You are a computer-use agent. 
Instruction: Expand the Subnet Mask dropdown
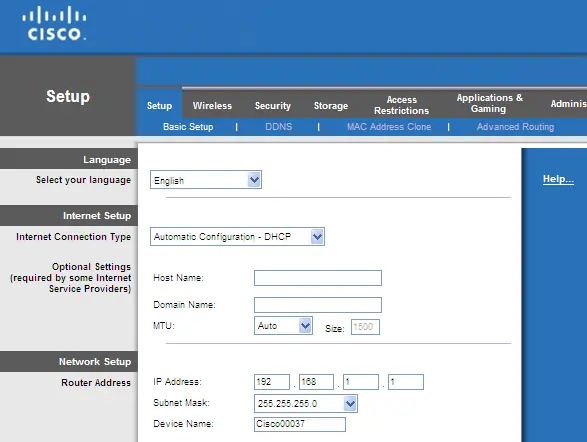[305, 403]
